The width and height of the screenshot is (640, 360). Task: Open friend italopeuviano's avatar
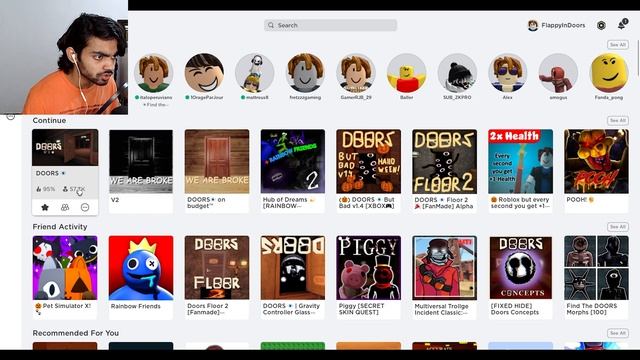click(153, 73)
